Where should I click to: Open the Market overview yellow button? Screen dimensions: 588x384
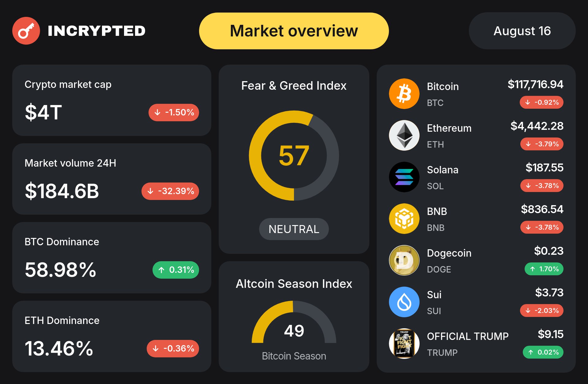point(294,31)
